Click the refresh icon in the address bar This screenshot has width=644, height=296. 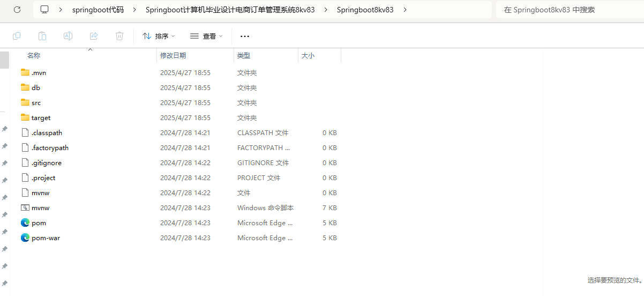coord(17,10)
